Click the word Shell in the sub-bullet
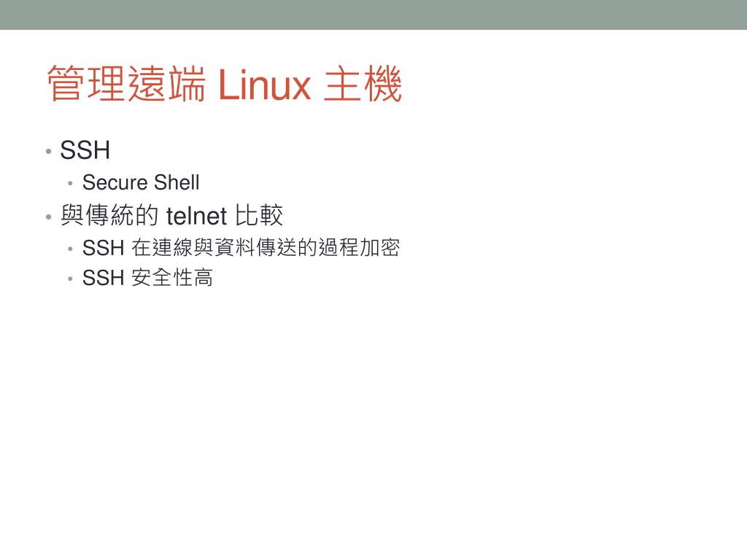 coord(177,182)
